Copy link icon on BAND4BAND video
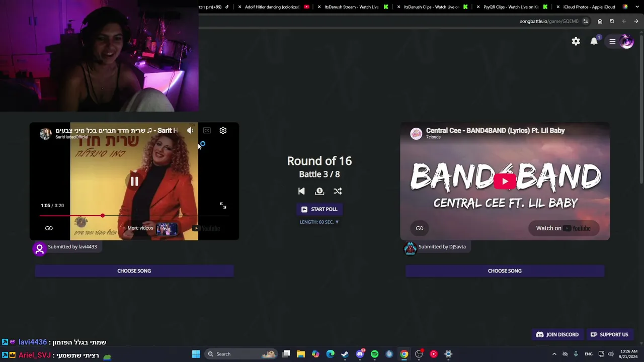The image size is (644, 362). pyautogui.click(x=420, y=228)
